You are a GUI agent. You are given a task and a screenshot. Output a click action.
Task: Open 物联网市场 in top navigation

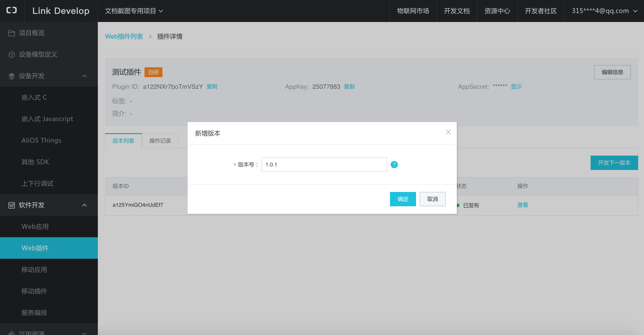click(x=413, y=11)
